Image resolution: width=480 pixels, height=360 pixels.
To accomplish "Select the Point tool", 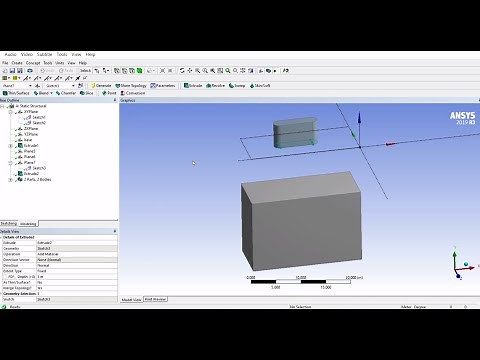I will pos(109,93).
